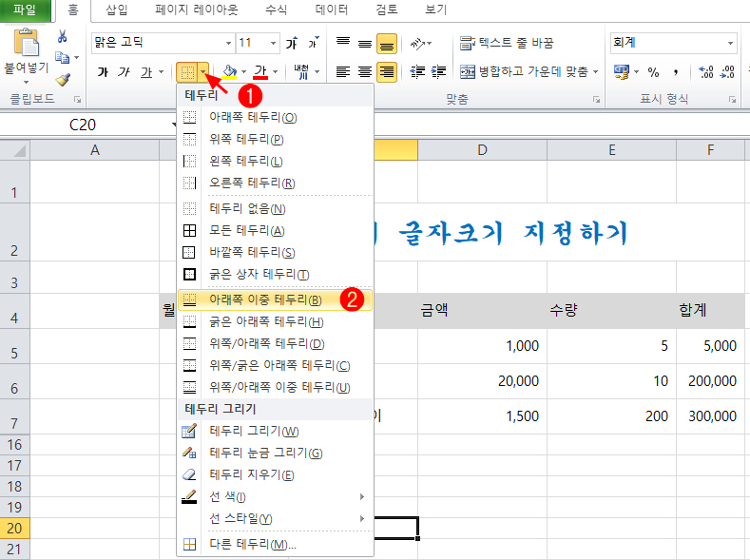Decrease decimal places

point(727,72)
